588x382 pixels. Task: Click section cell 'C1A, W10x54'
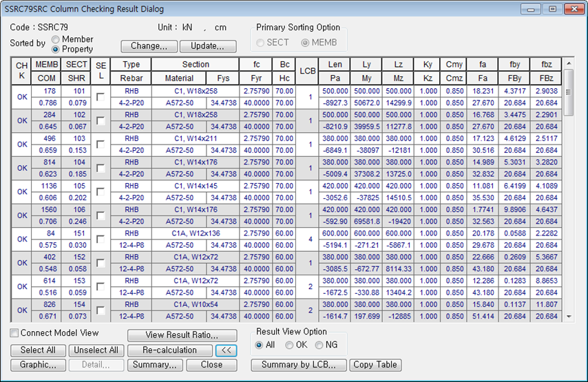(x=196, y=304)
